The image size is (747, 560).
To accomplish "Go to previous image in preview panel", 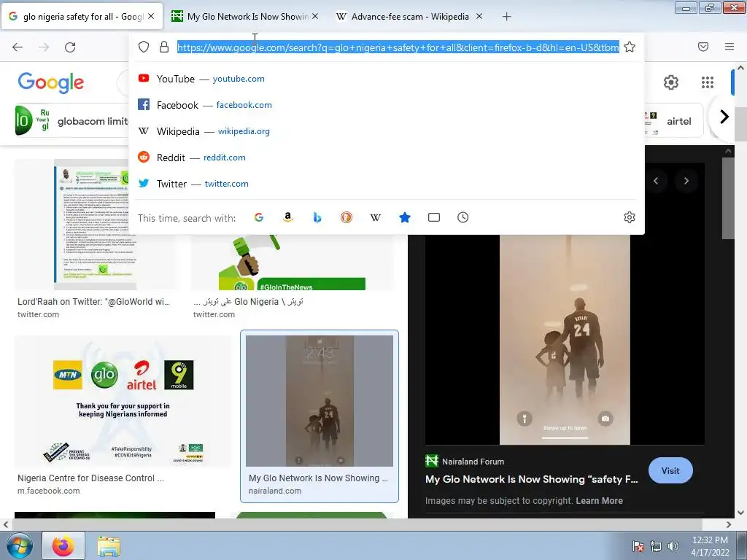I will [656, 181].
